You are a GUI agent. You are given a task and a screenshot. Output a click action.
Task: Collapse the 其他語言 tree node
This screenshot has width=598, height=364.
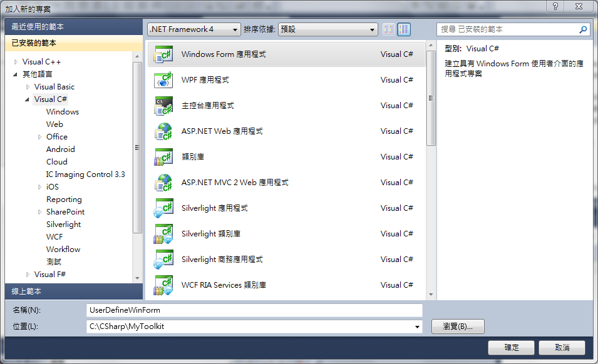[x=15, y=74]
